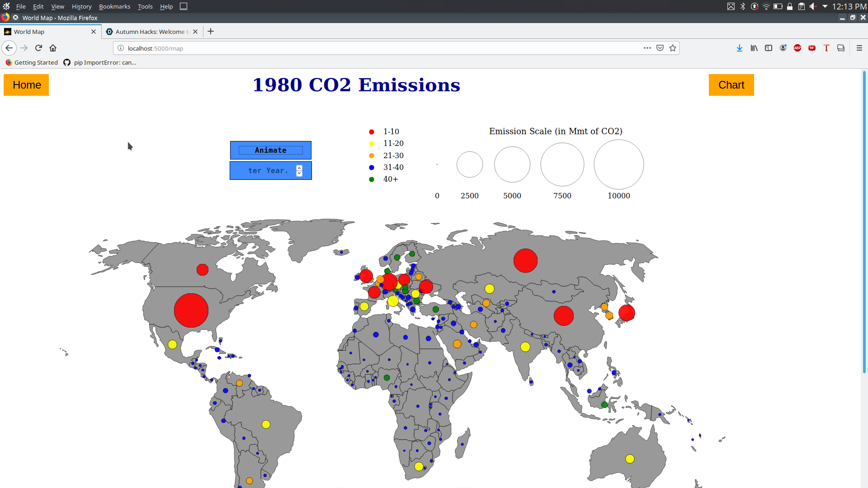The width and height of the screenshot is (868, 488).
Task: Save page to Pocket icon
Action: pyautogui.click(x=660, y=48)
